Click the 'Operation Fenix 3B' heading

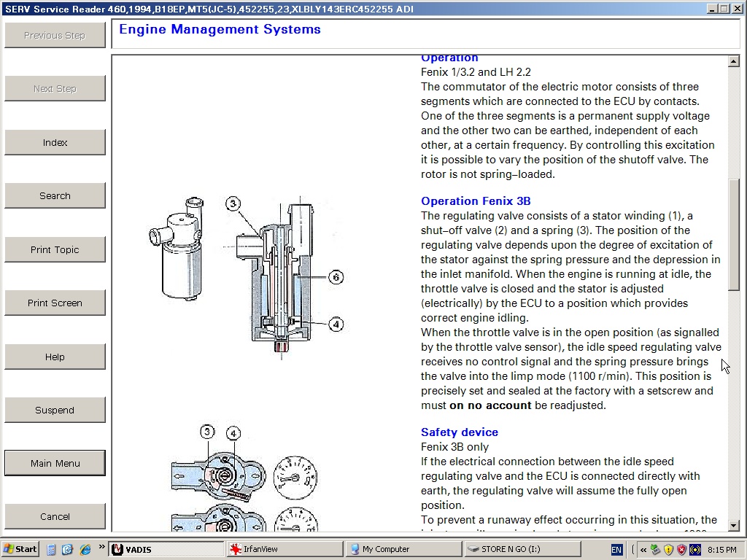pyautogui.click(x=476, y=201)
